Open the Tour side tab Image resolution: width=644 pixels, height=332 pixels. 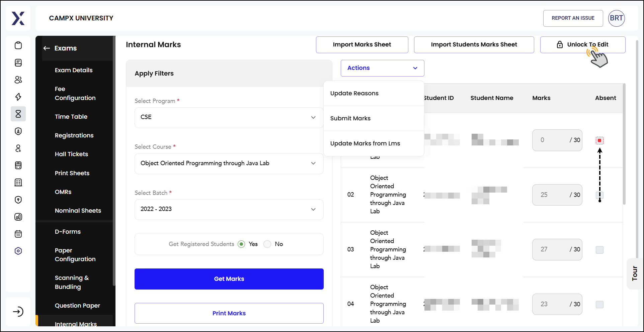[635, 273]
